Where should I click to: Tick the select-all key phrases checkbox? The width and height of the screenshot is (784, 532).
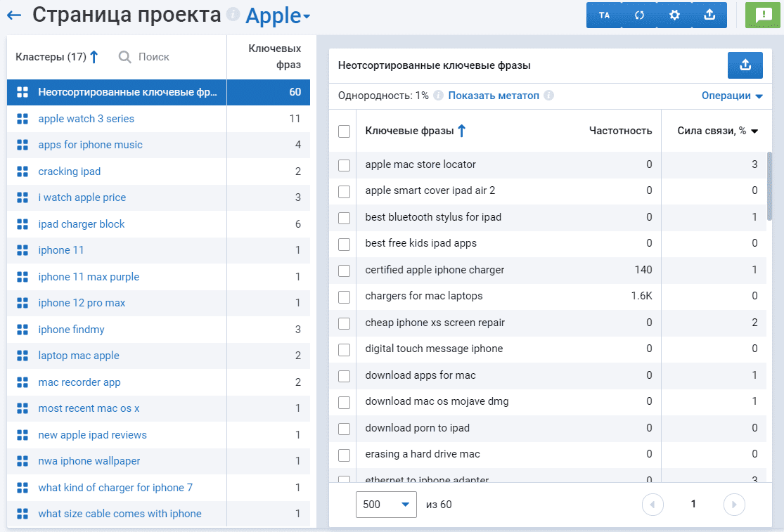(344, 131)
